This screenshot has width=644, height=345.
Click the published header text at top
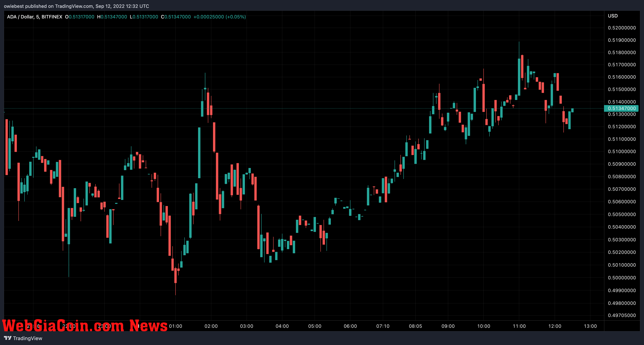pyautogui.click(x=76, y=6)
